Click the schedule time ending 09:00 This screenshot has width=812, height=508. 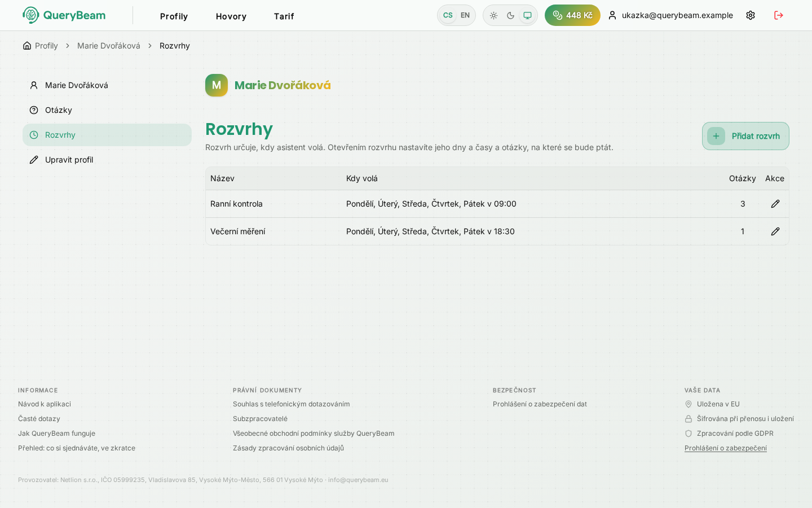(x=431, y=204)
